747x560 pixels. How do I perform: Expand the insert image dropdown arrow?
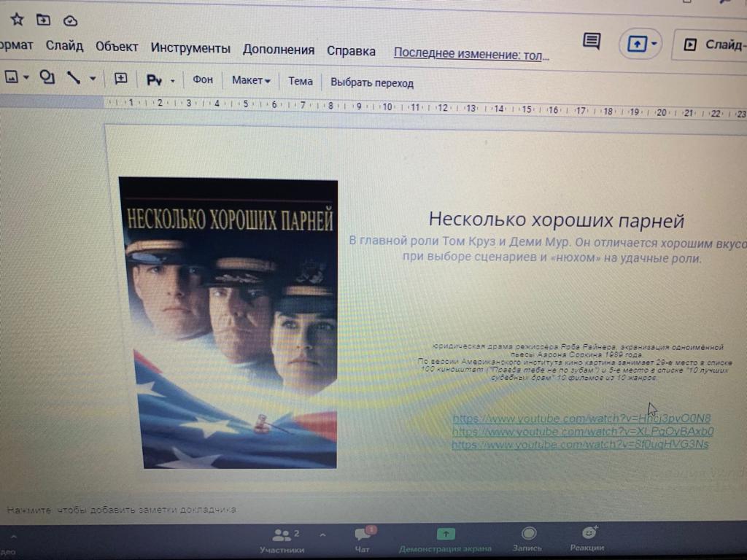tap(27, 78)
